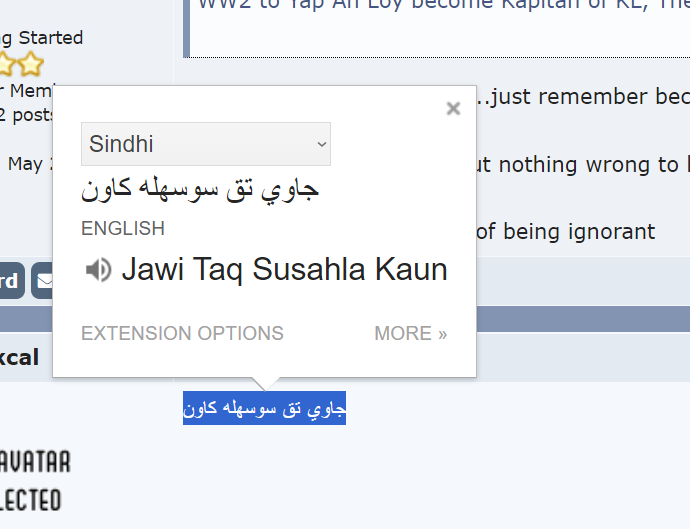Screen dimensions: 690x529
Task: Click the May post date text
Action: (26, 164)
